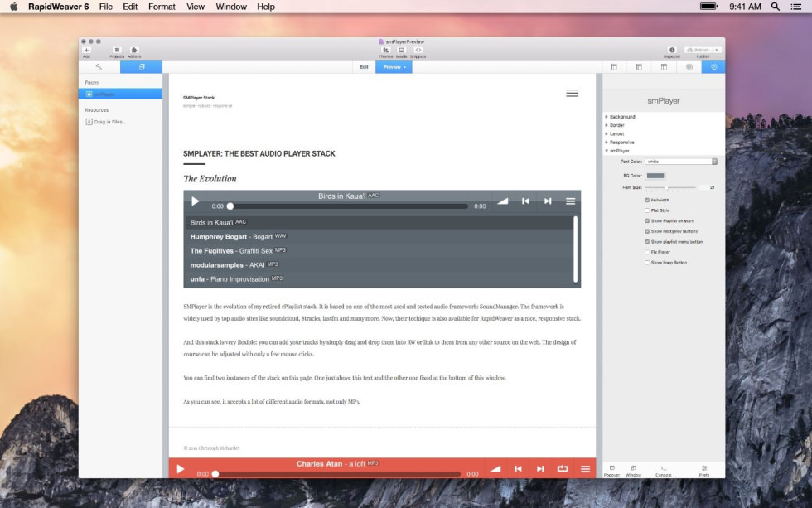Play the Charles Atan track in red player
Screen dimensions: 812x508
181,469
